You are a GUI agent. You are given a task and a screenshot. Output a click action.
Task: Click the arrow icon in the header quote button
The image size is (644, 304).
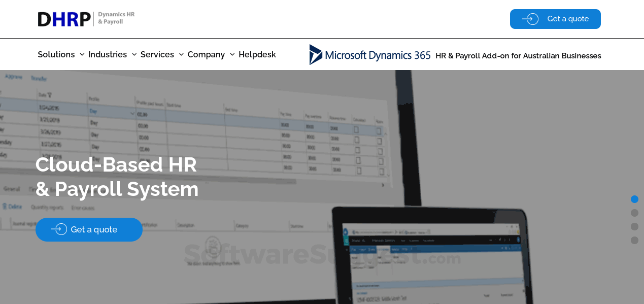(x=530, y=19)
